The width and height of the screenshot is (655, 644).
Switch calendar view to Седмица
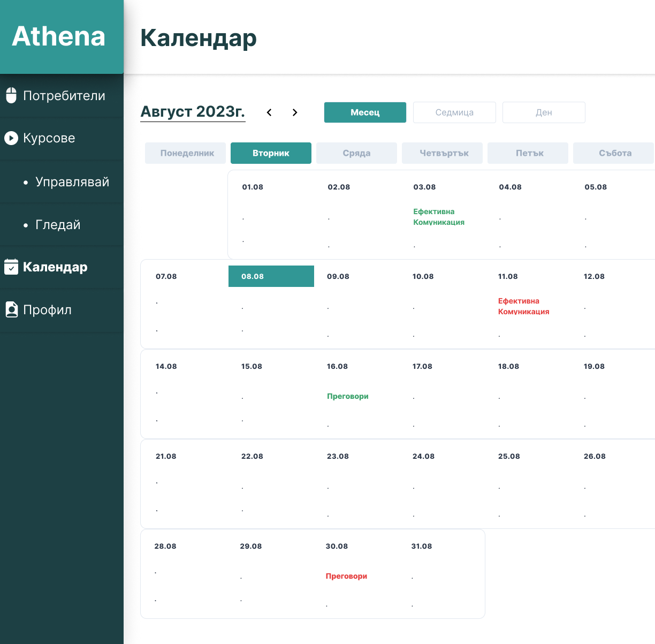coord(454,112)
